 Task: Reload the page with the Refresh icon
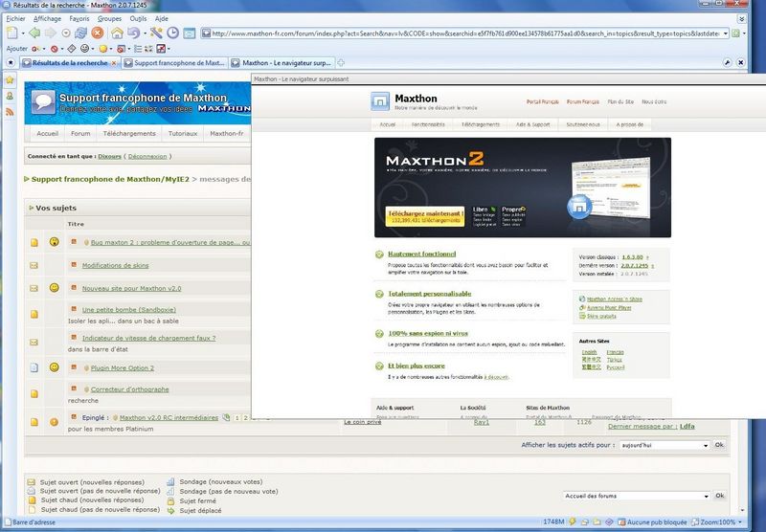(80, 33)
